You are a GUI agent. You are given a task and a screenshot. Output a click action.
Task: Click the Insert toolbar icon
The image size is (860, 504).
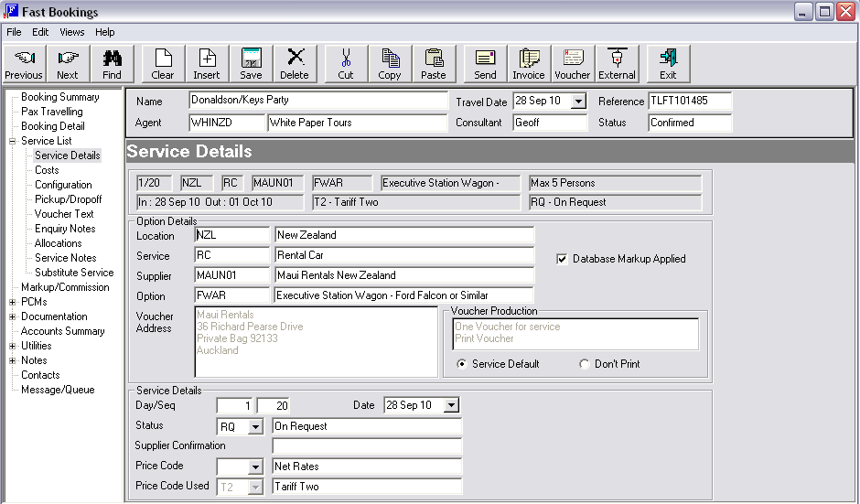pyautogui.click(x=207, y=63)
